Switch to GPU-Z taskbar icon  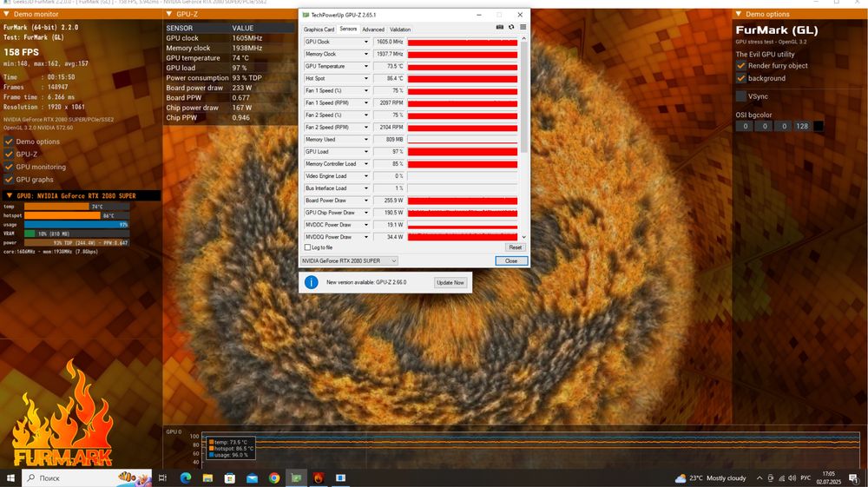[x=297, y=477]
